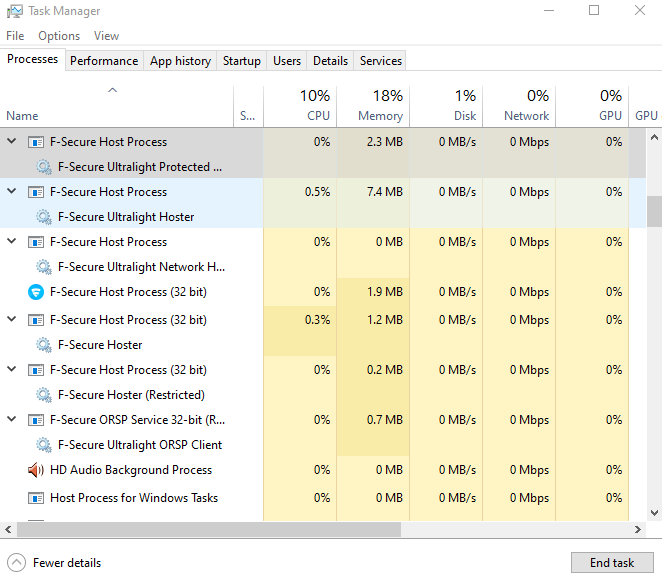
Task: Select the Host Process for Windows Tasks row
Action: click(133, 498)
